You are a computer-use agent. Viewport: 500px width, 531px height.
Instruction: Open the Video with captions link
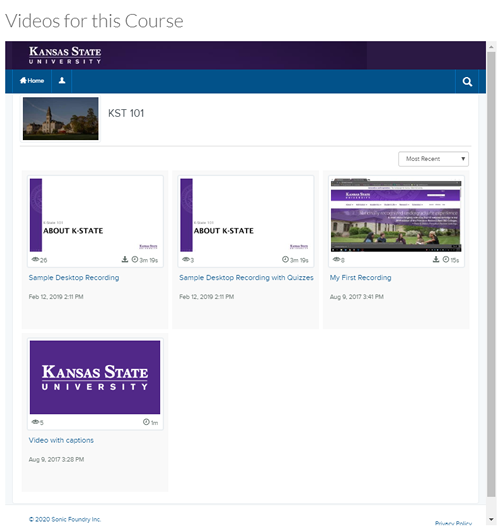(x=61, y=440)
